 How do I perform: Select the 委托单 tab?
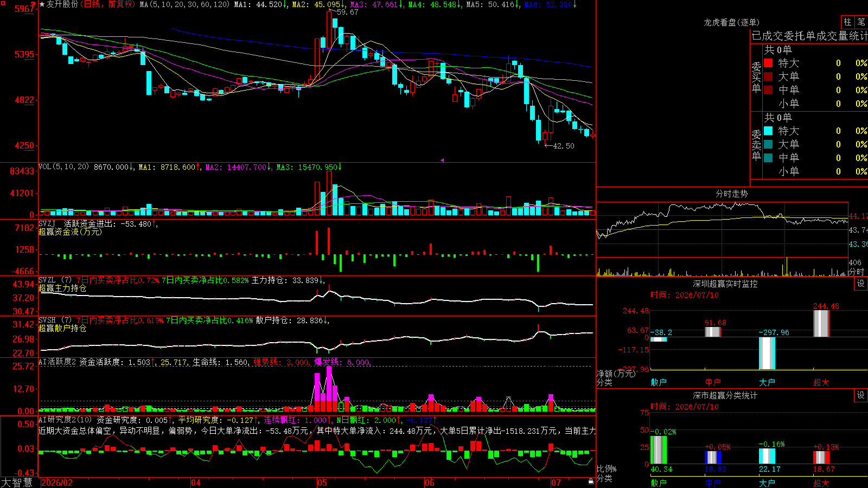pyautogui.click(x=800, y=36)
